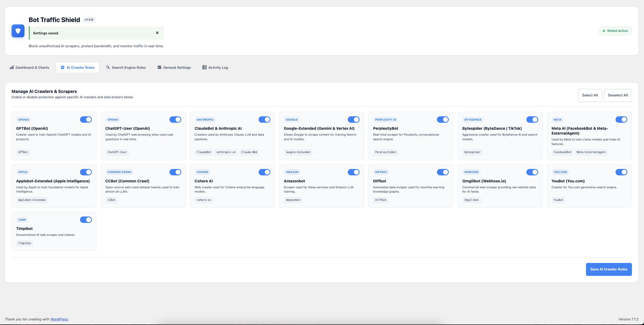The width and height of the screenshot is (644, 325).
Task: Click the gear icon on AI Crawler Rules
Action: (63, 67)
